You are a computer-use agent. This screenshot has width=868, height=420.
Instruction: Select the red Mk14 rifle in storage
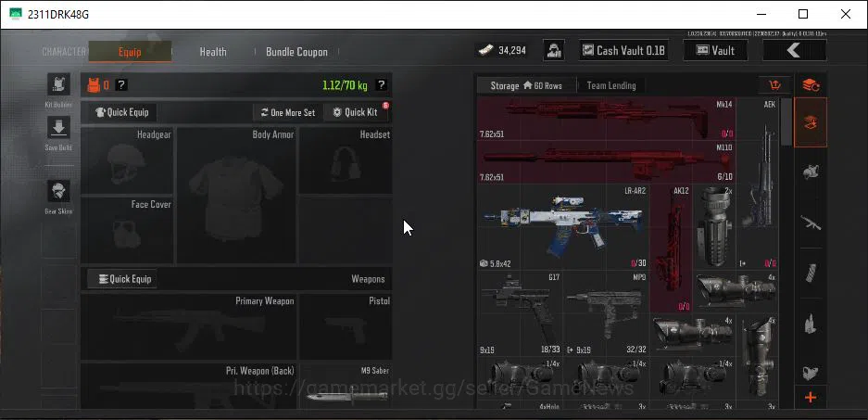[x=606, y=119]
